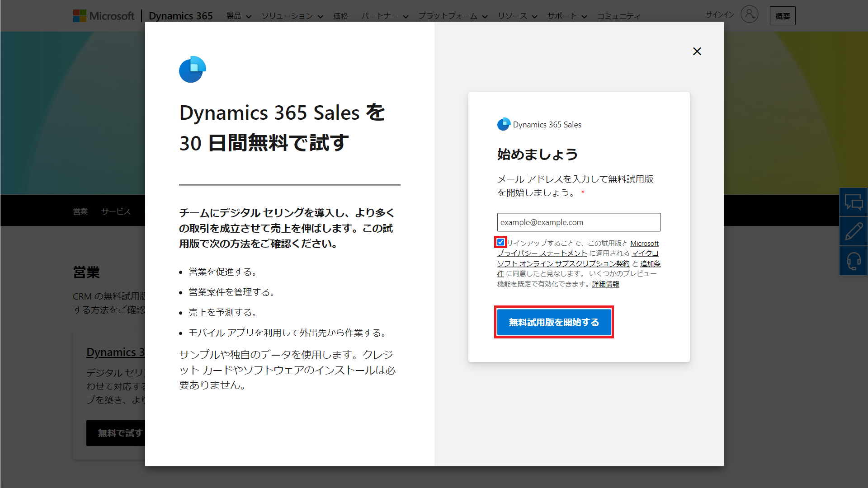Click the pencil feedback icon
The width and height of the screenshot is (868, 488).
[x=854, y=231]
